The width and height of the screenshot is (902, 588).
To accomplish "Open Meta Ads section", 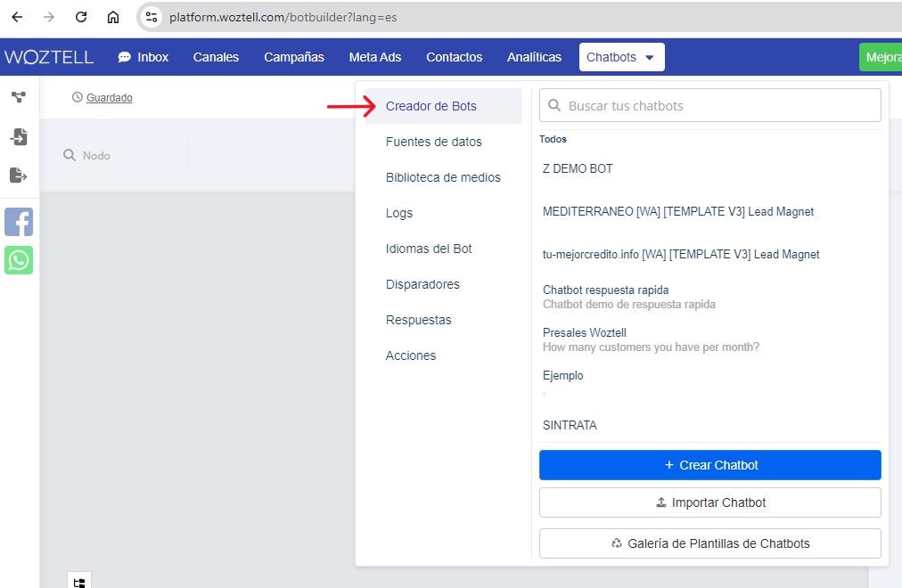I will click(x=375, y=57).
